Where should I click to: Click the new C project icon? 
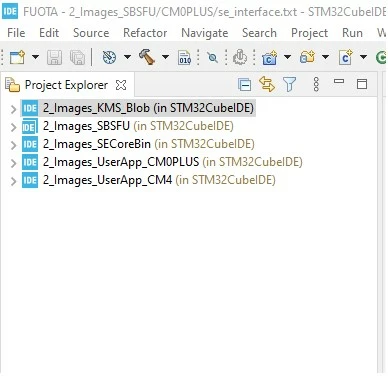click(270, 57)
